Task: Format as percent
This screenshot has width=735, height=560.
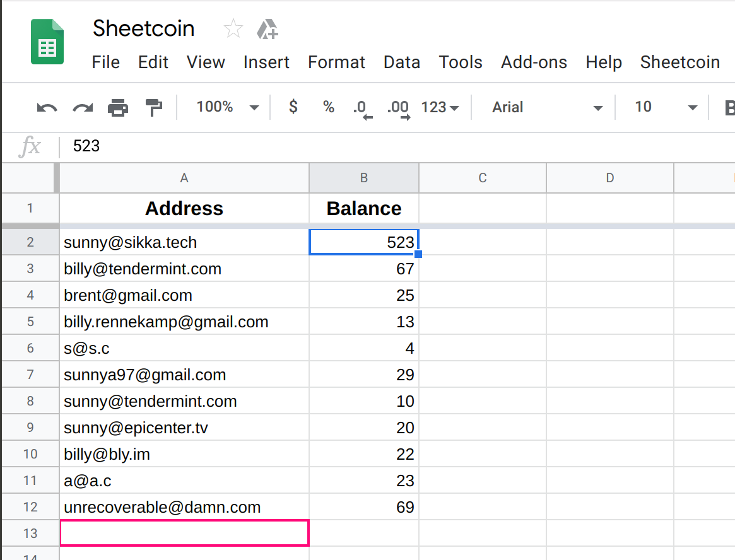Action: point(329,107)
